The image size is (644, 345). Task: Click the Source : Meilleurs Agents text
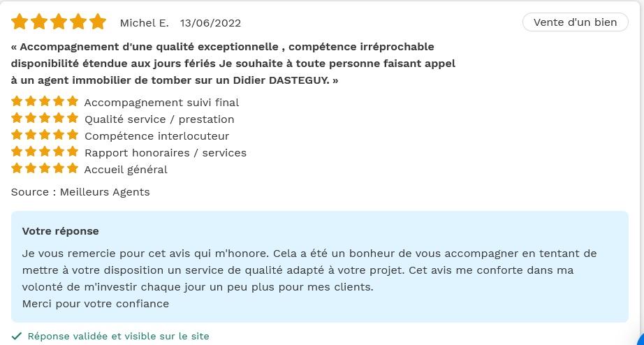point(80,192)
